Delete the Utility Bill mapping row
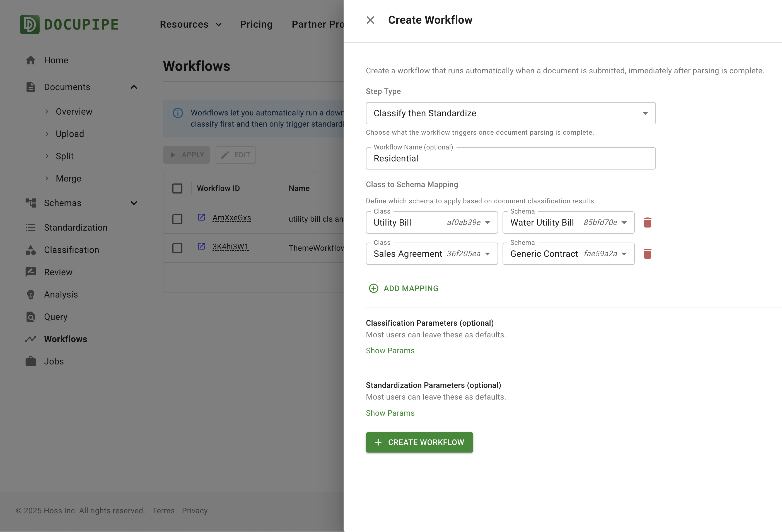The image size is (782, 532). (648, 223)
